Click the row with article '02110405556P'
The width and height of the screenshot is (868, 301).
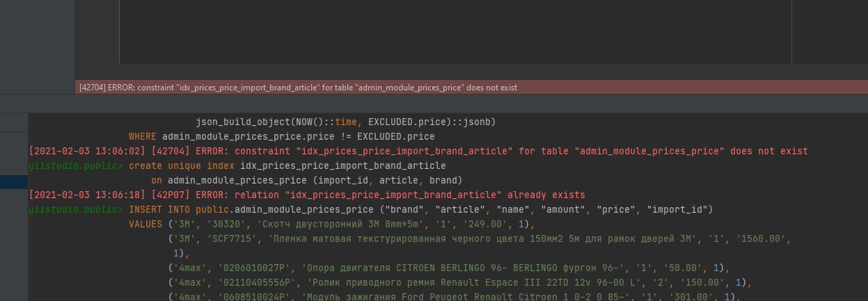point(459,282)
